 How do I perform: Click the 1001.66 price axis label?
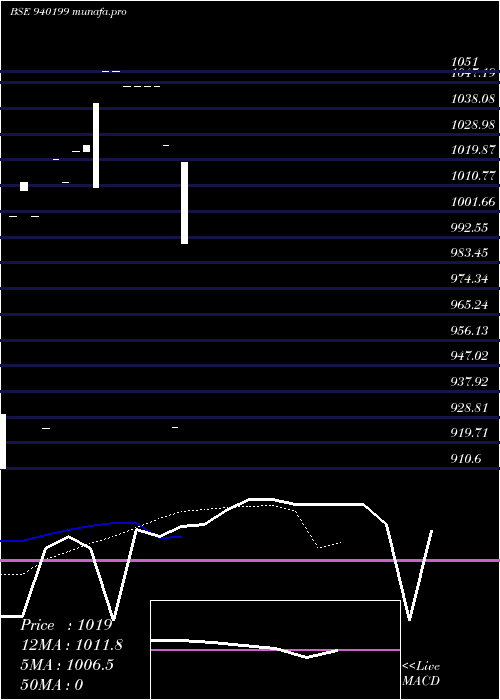(x=473, y=202)
